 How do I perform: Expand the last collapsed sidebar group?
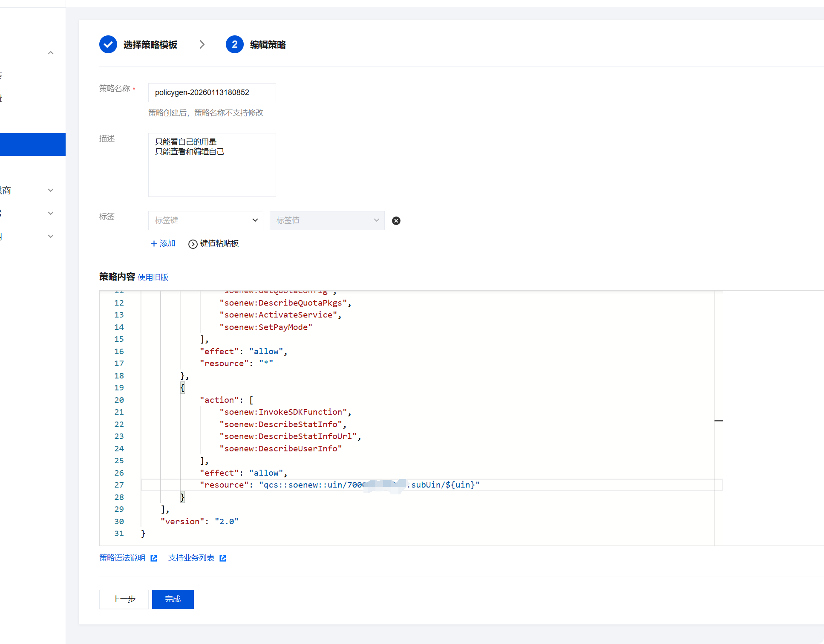[x=51, y=237]
